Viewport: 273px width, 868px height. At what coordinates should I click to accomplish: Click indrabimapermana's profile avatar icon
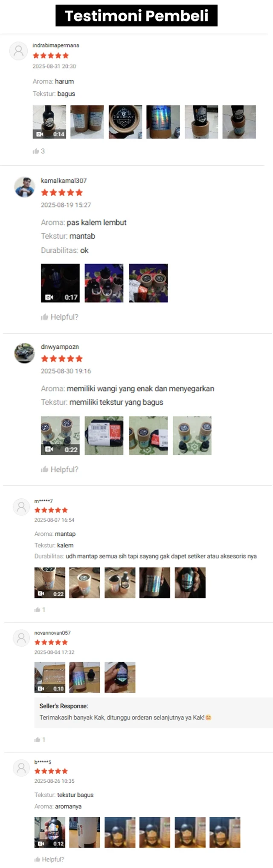18,51
